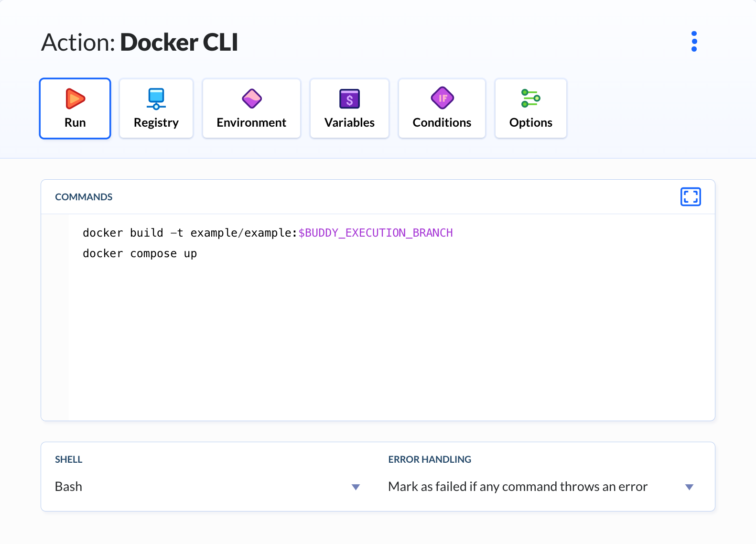Open the three-dot more actions menu

pyautogui.click(x=694, y=42)
